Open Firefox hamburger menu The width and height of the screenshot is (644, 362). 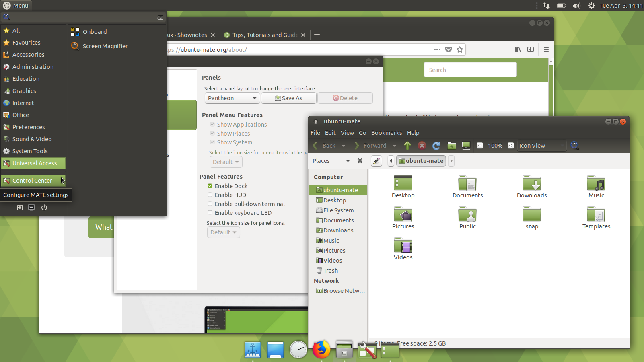click(546, 49)
